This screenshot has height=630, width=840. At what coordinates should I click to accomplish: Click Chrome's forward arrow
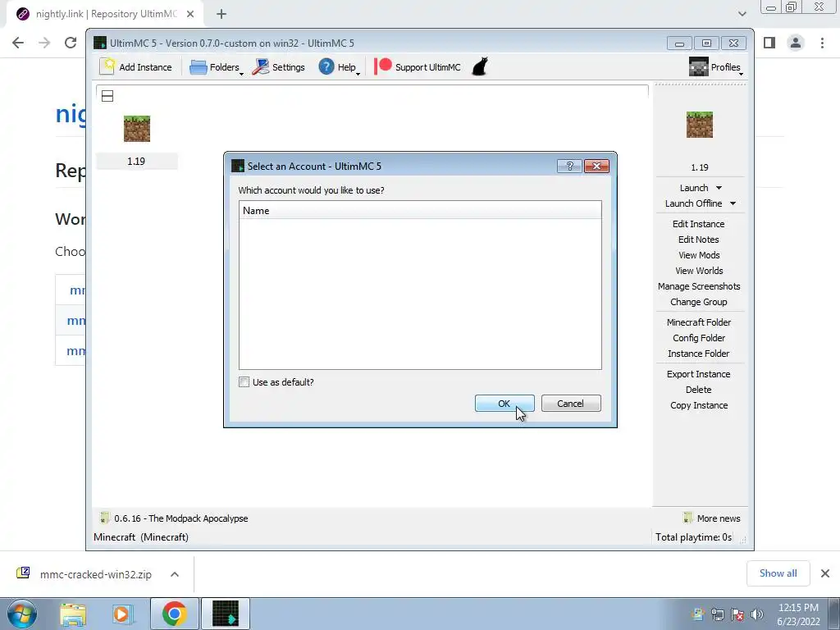44,43
